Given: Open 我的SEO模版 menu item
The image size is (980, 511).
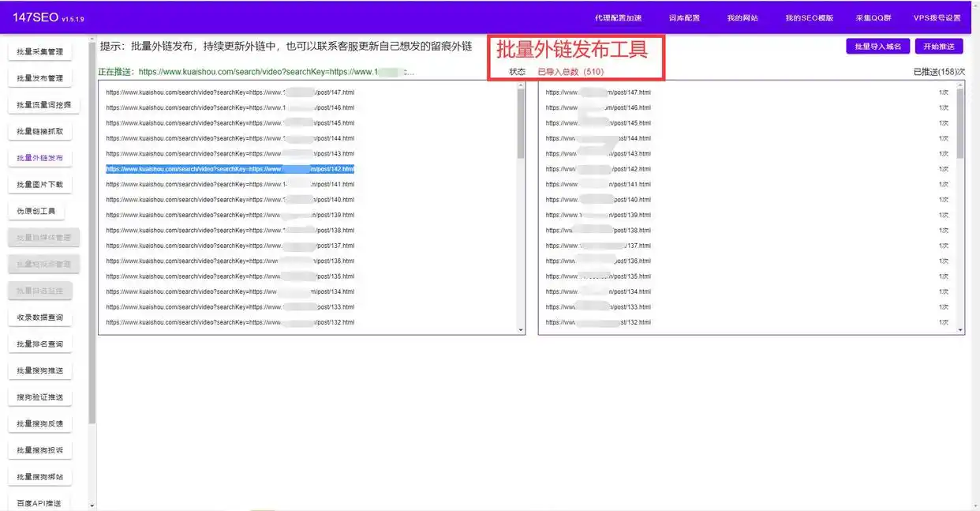Looking at the screenshot, I should [x=808, y=17].
